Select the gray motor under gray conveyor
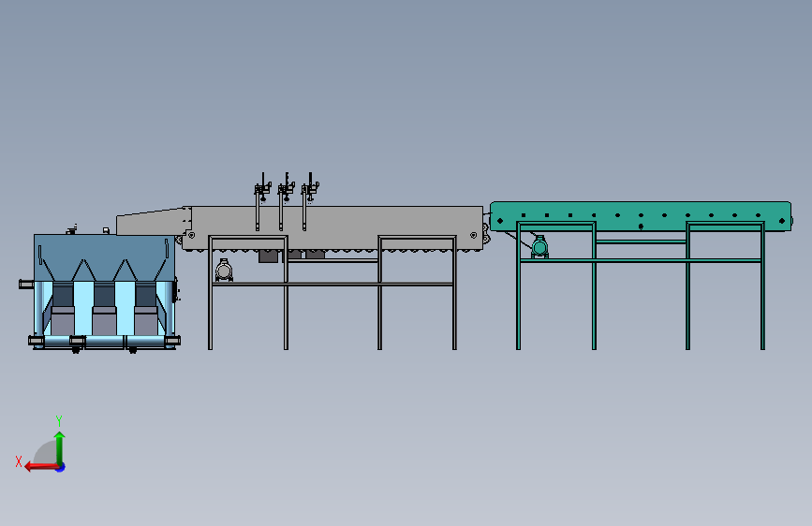Screen dimensions: 812x526 click(224, 270)
